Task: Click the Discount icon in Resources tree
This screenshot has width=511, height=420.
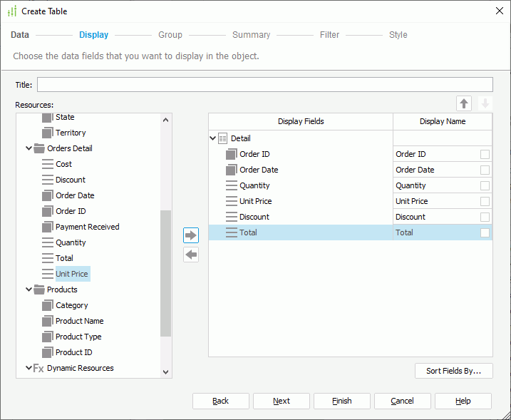Action: coord(48,180)
